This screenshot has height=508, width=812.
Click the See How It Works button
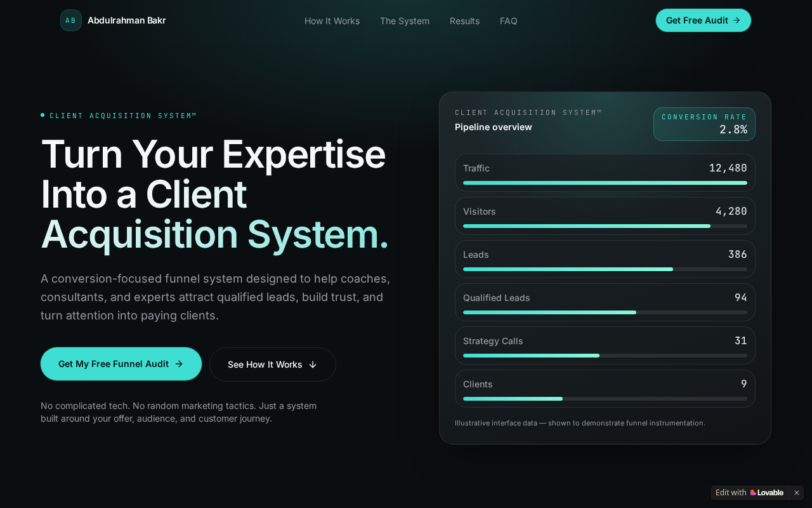click(273, 364)
